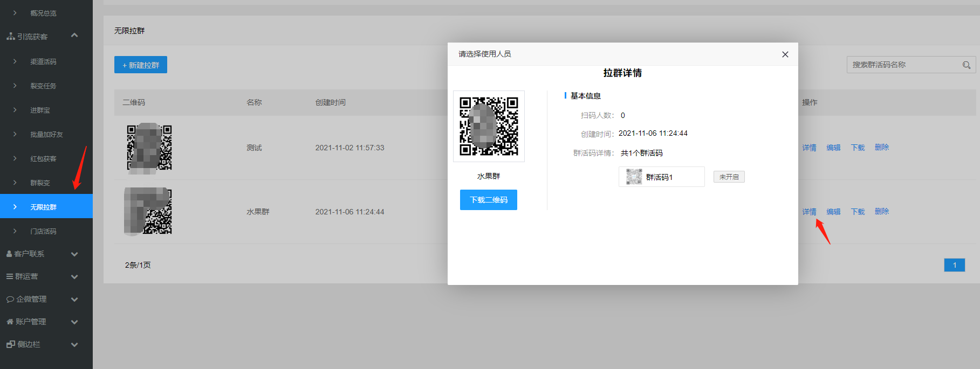The image size is (980, 369).
Task: Click 编辑 for the 测试 row
Action: [833, 148]
